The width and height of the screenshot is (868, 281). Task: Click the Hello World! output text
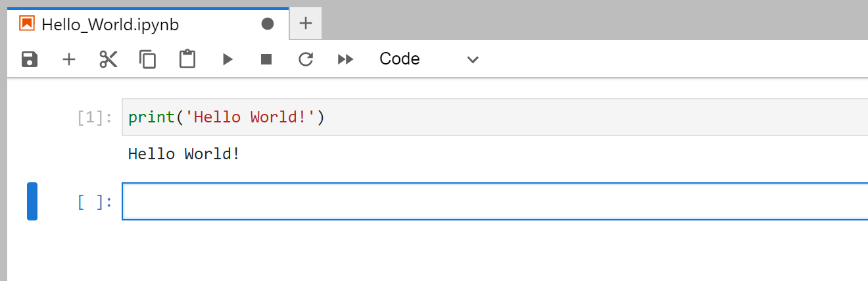(184, 155)
